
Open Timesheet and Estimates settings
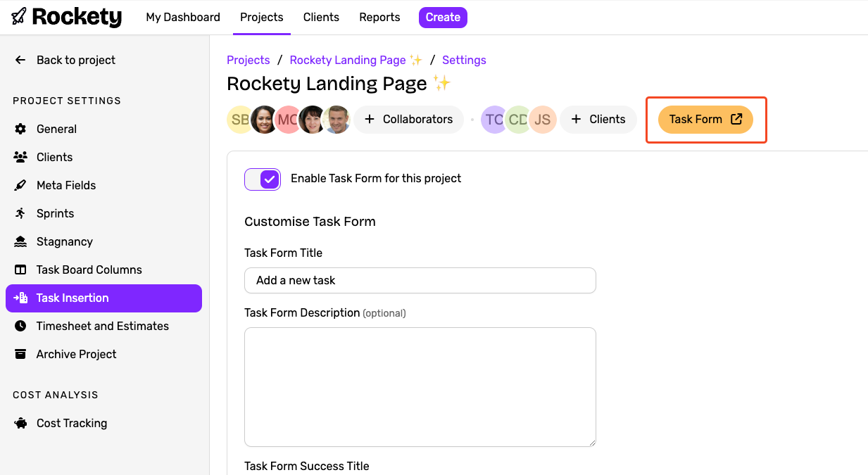(x=103, y=326)
